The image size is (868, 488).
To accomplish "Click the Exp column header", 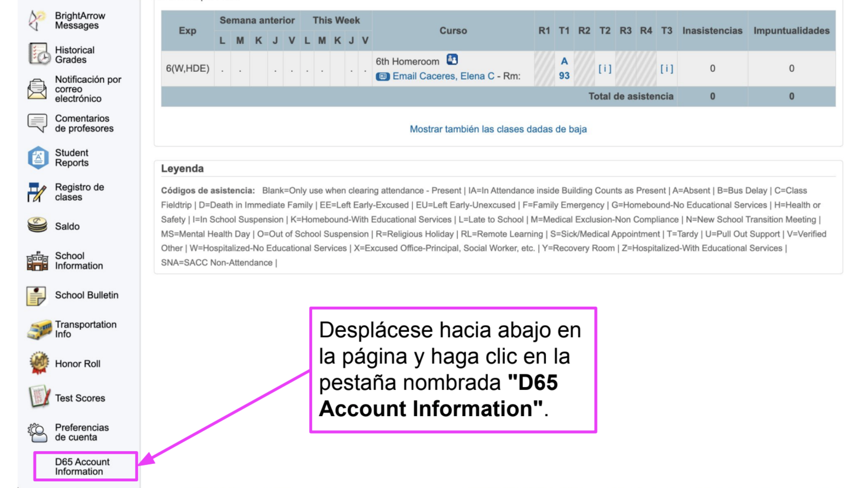I will 187,31.
